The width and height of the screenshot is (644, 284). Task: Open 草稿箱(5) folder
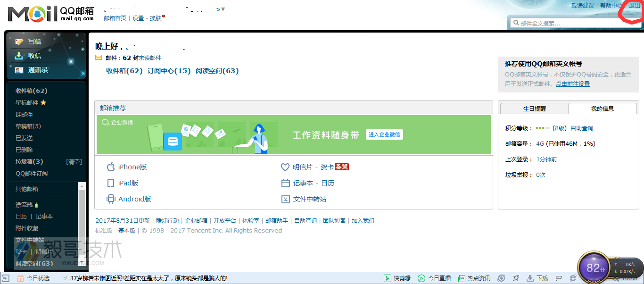pos(28,126)
